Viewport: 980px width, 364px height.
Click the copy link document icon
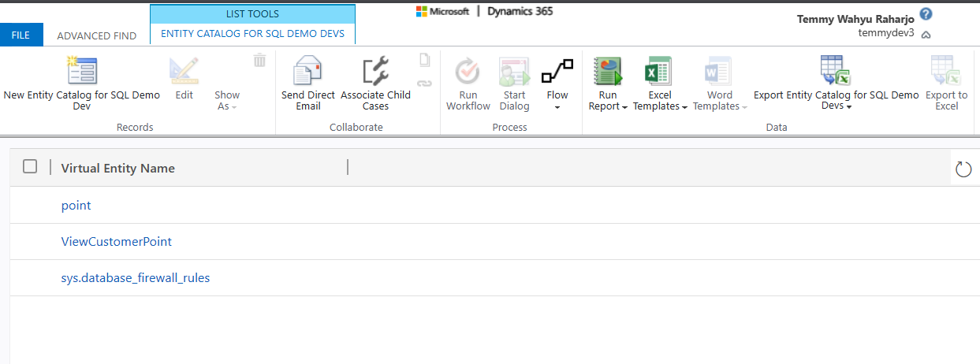[425, 60]
